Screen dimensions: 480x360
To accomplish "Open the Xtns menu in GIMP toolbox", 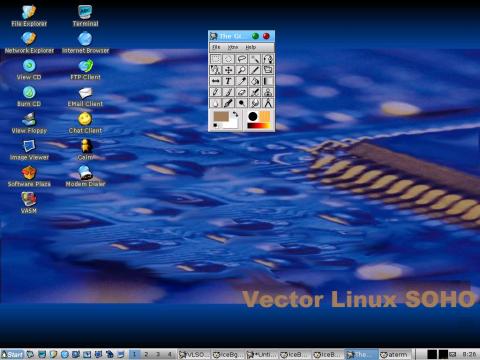I will coord(233,47).
